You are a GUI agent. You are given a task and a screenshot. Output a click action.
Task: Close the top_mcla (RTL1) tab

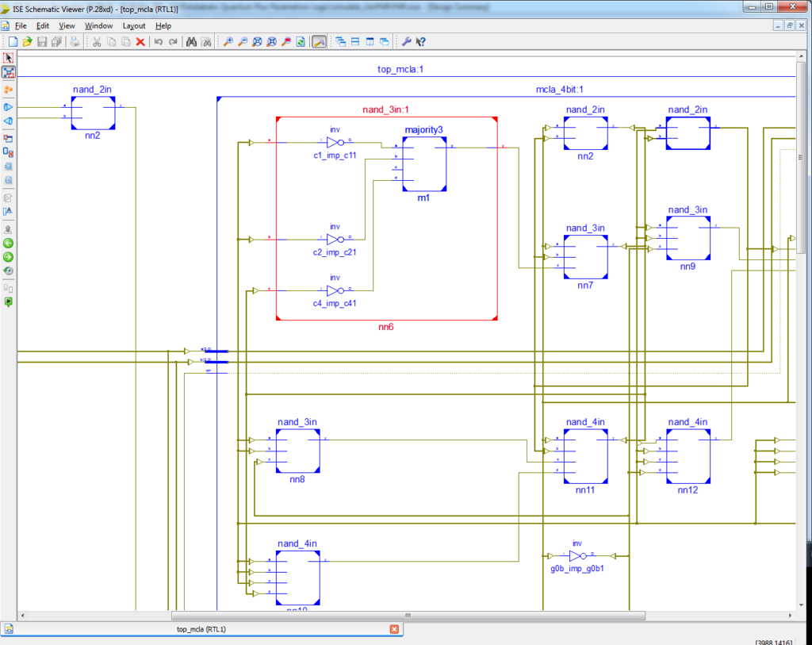394,629
